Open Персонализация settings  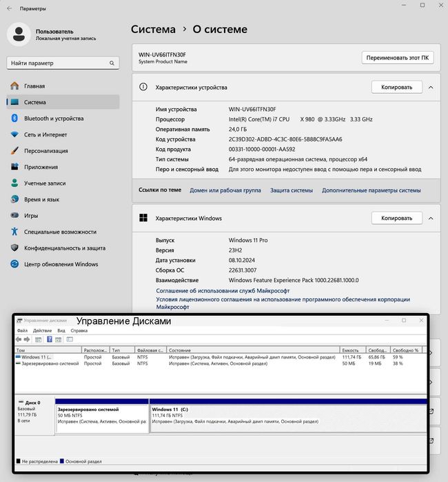(x=63, y=151)
